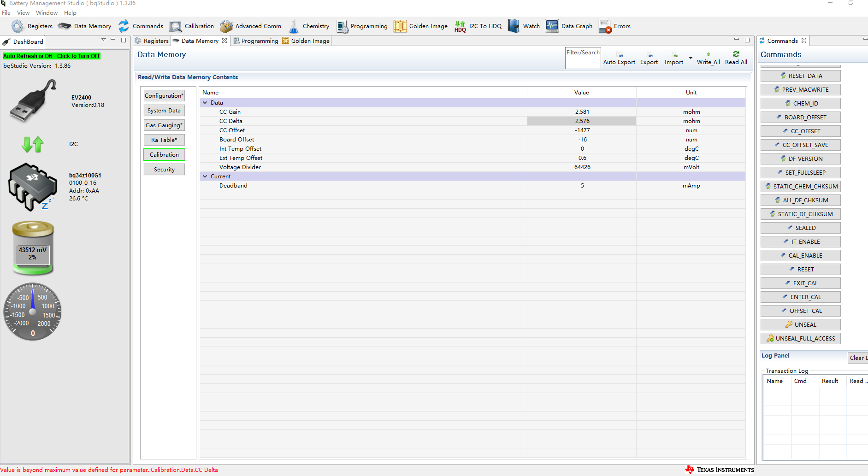Image resolution: width=868 pixels, height=476 pixels.
Task: Send the RESET_DATA command
Action: click(801, 76)
